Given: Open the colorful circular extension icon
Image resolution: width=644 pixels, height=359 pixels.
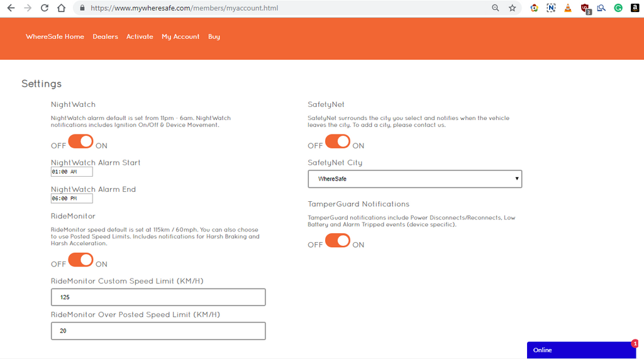Looking at the screenshot, I should [x=535, y=8].
